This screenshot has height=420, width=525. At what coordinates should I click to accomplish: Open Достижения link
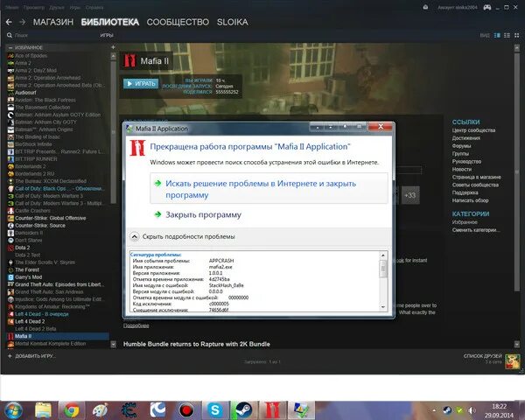pos(466,138)
